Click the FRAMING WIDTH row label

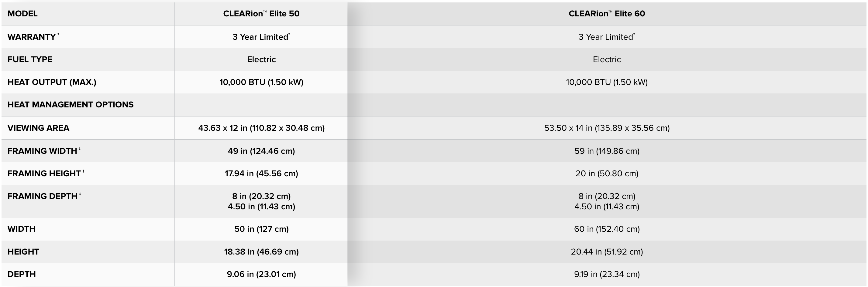point(43,151)
